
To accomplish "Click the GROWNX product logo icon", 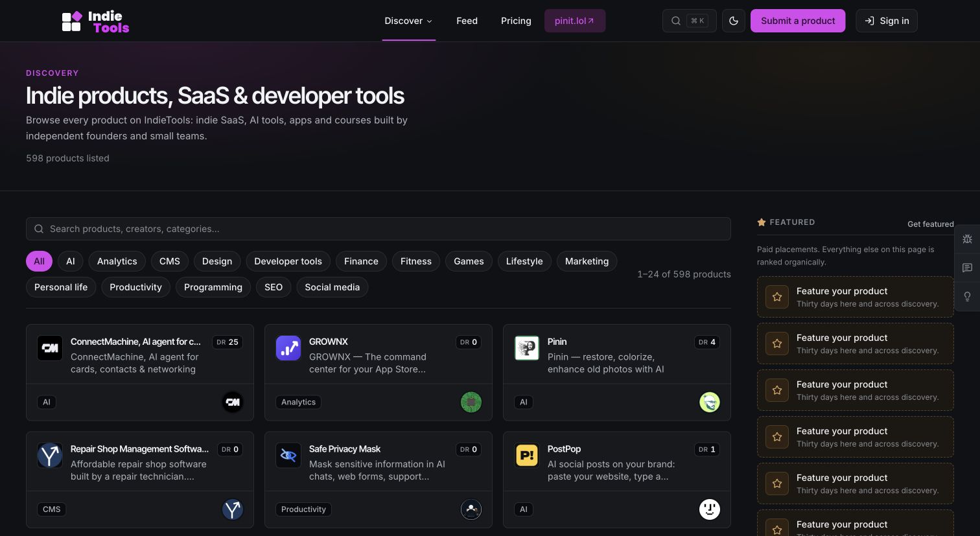I will (x=288, y=348).
